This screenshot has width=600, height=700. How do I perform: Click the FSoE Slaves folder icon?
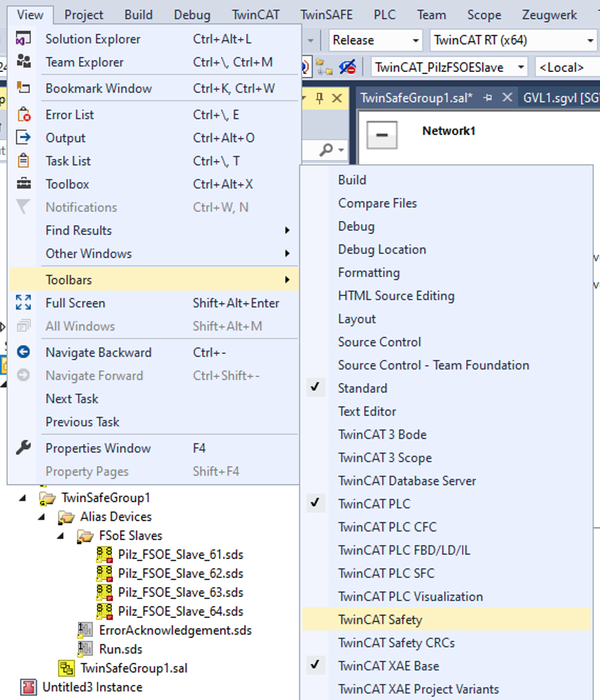tap(85, 536)
